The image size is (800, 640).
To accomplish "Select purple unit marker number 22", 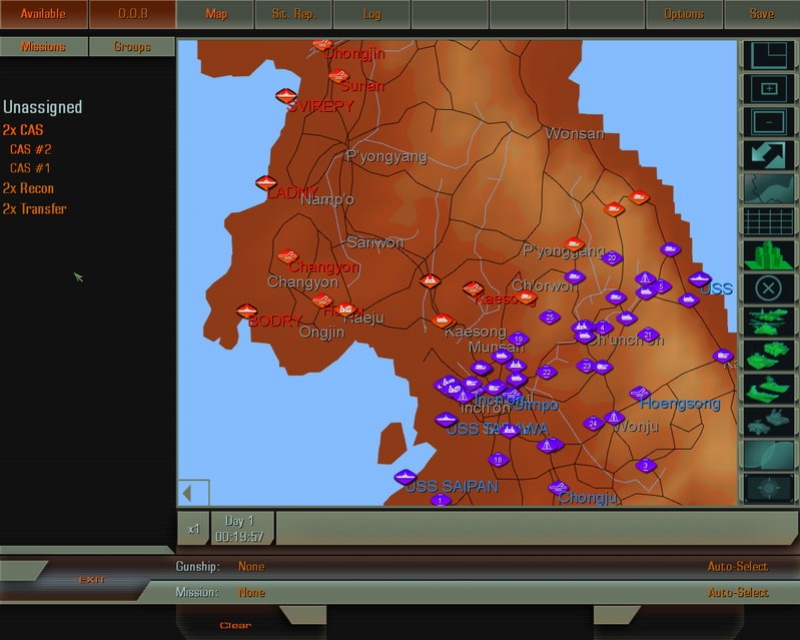I will [546, 372].
